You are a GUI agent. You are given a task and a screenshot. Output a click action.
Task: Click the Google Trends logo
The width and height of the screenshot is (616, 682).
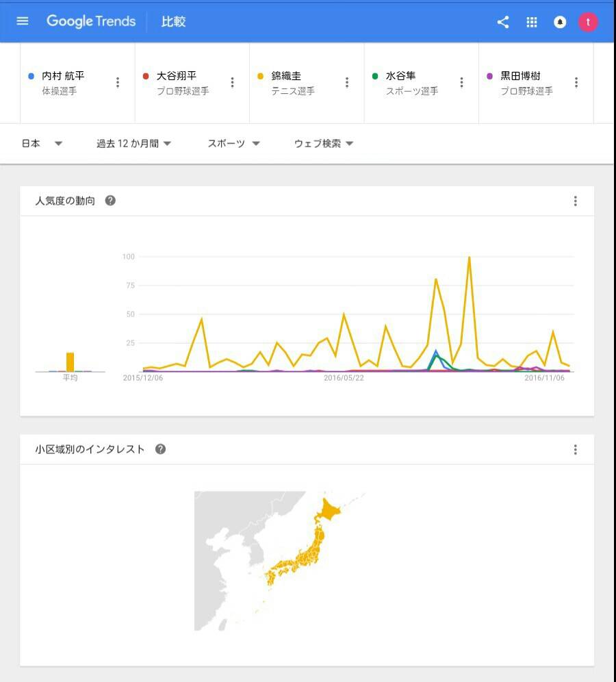(91, 21)
